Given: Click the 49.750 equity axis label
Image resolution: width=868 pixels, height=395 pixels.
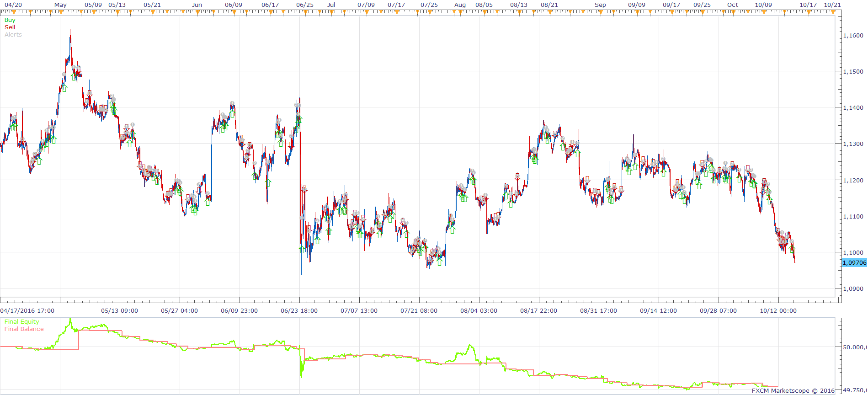Looking at the screenshot, I should pyautogui.click(x=855, y=390).
